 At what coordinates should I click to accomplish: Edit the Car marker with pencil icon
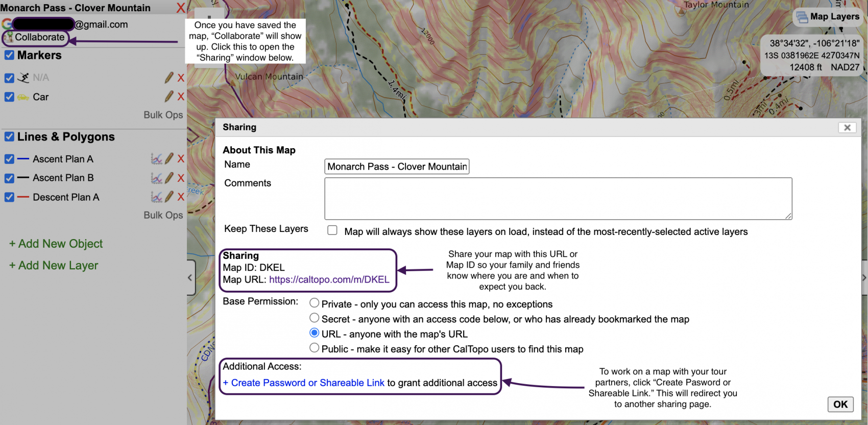click(x=169, y=97)
